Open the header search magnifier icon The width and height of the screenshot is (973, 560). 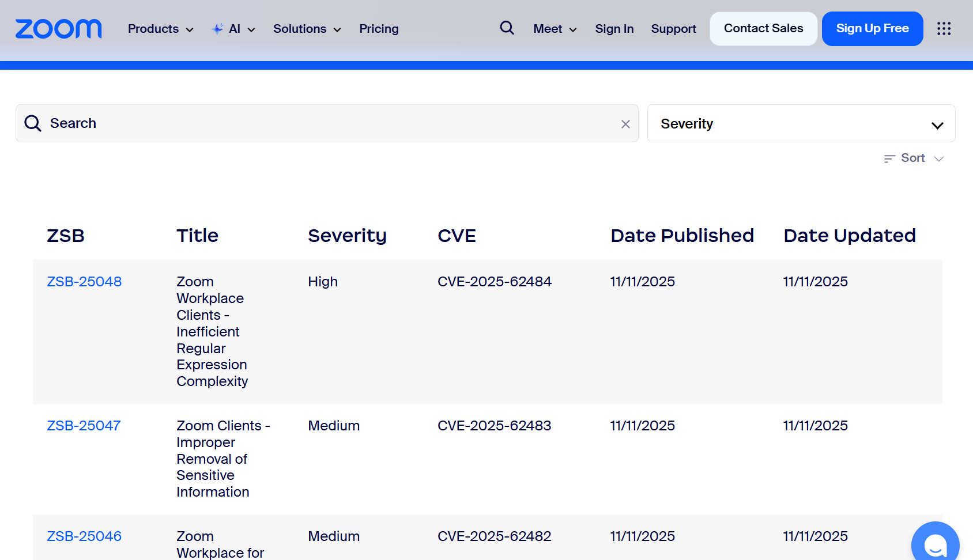click(507, 28)
